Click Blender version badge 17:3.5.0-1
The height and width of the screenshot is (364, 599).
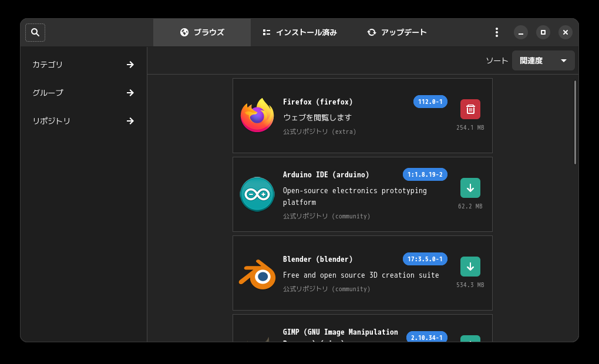pyautogui.click(x=425, y=259)
